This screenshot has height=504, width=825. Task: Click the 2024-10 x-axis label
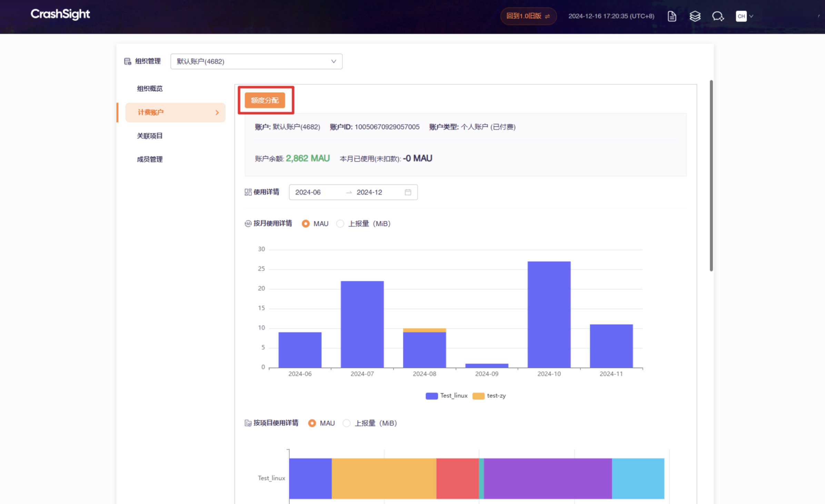click(x=549, y=374)
